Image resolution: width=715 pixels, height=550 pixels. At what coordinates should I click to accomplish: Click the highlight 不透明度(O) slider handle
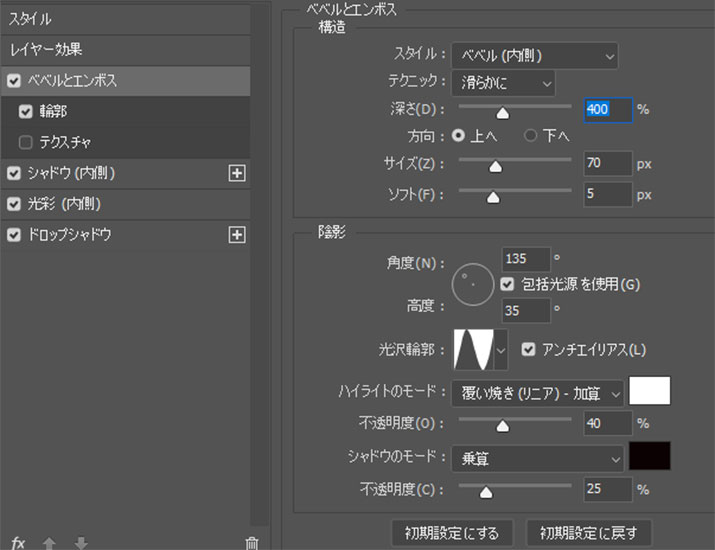(503, 426)
